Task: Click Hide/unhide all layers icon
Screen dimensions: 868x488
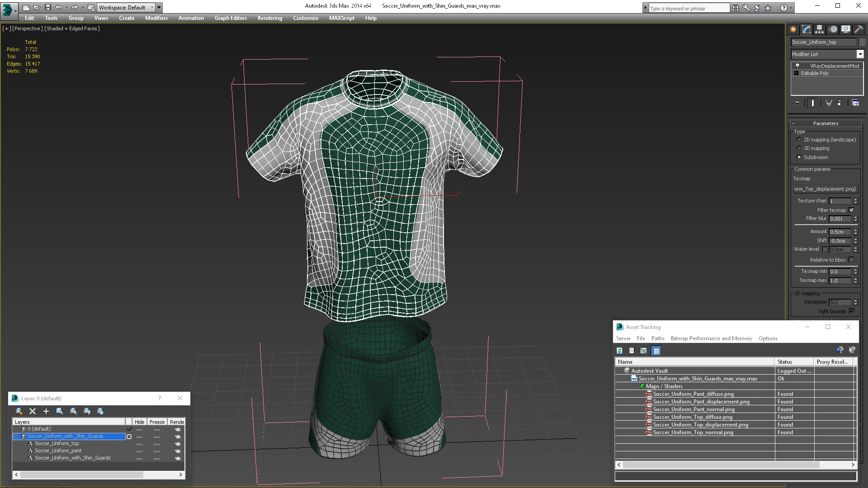Action: (x=87, y=411)
